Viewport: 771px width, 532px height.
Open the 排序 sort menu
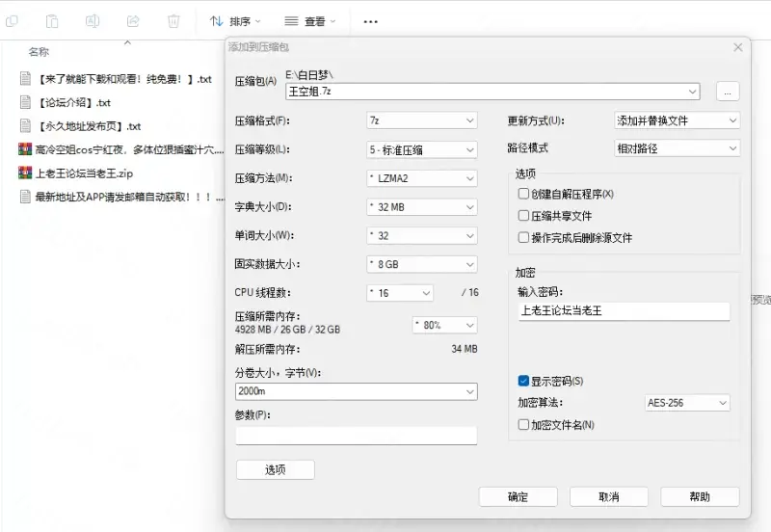(x=235, y=20)
